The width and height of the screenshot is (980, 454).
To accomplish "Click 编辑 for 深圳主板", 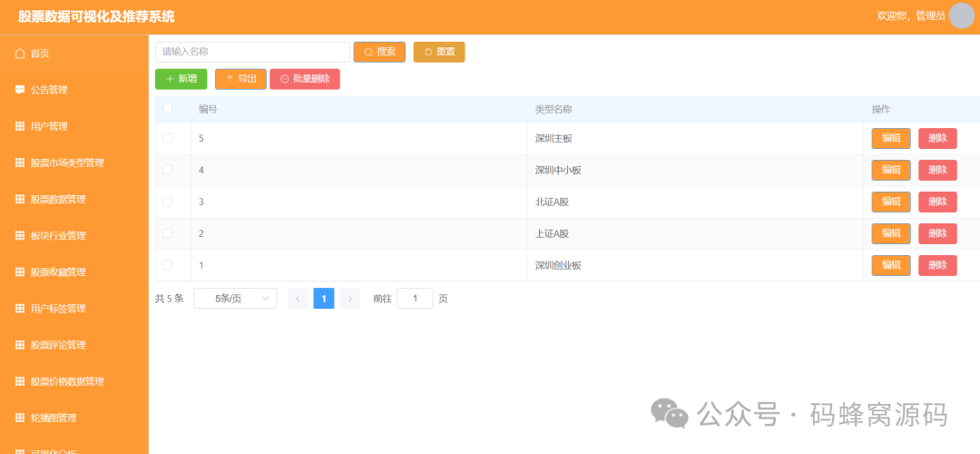I will (x=891, y=138).
